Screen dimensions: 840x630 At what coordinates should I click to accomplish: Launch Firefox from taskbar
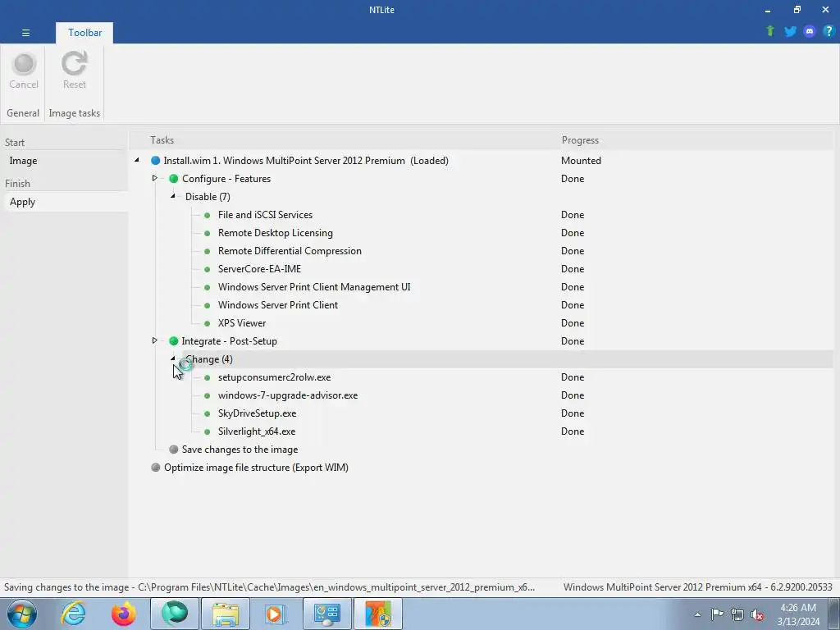click(123, 614)
